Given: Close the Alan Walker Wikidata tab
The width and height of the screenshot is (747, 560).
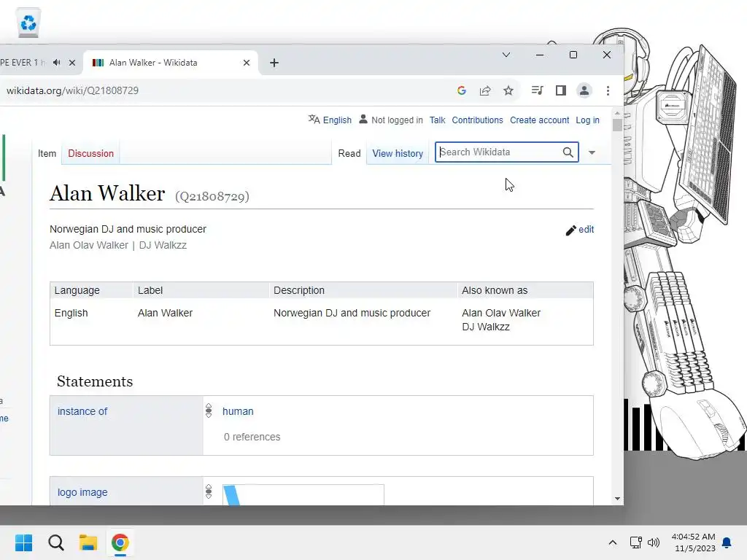Looking at the screenshot, I should 247,63.
